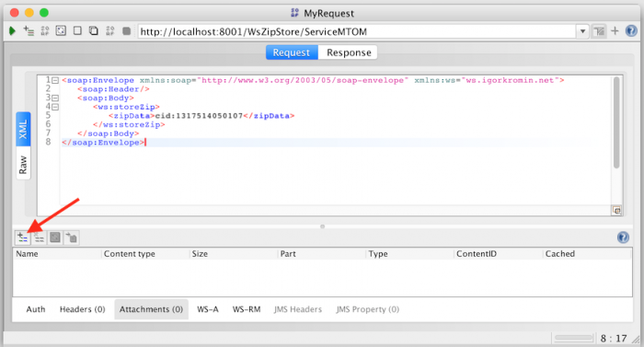The image size is (644, 347).
Task: Open the Headers (0) tab
Action: (82, 309)
